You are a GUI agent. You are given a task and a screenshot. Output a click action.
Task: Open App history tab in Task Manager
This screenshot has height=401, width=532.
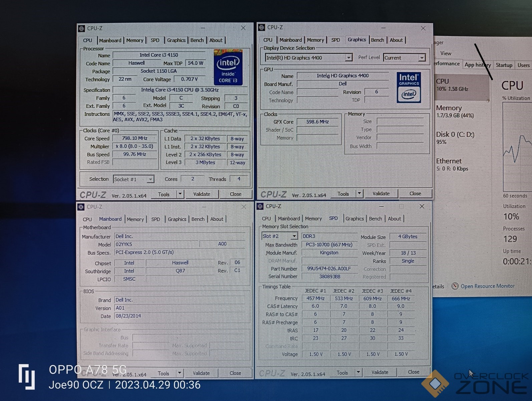click(478, 65)
